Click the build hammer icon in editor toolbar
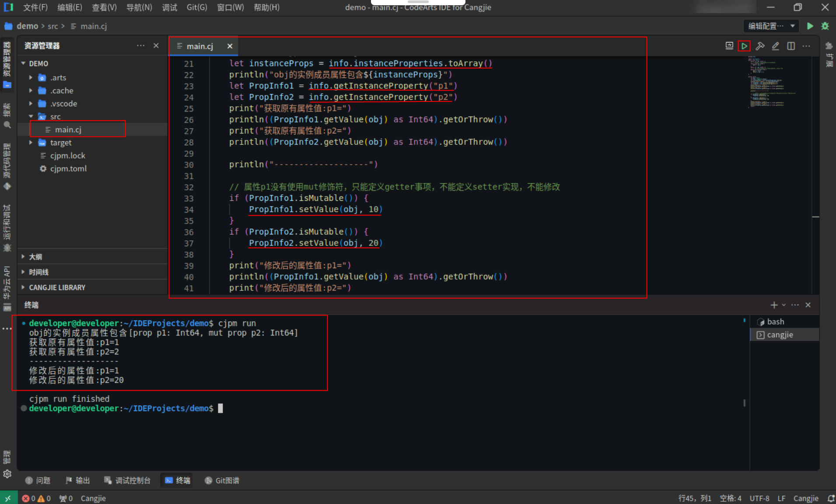 point(760,46)
